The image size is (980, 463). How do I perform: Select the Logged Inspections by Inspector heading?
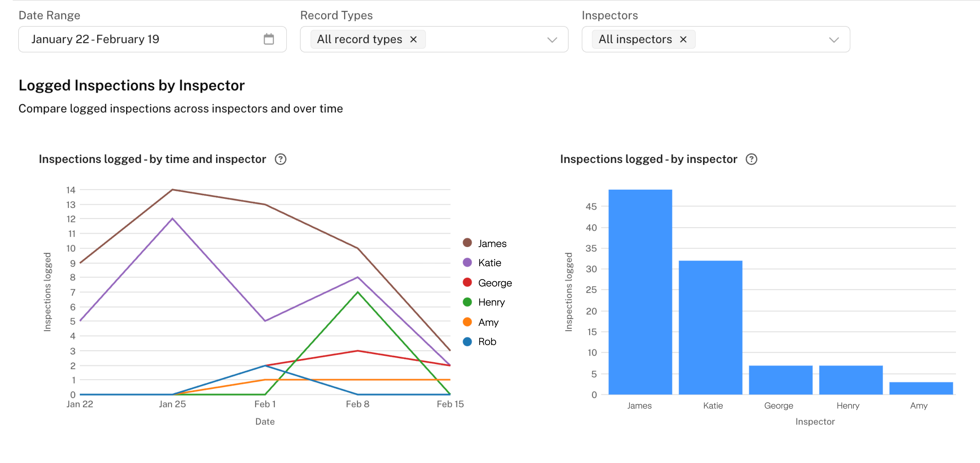131,85
